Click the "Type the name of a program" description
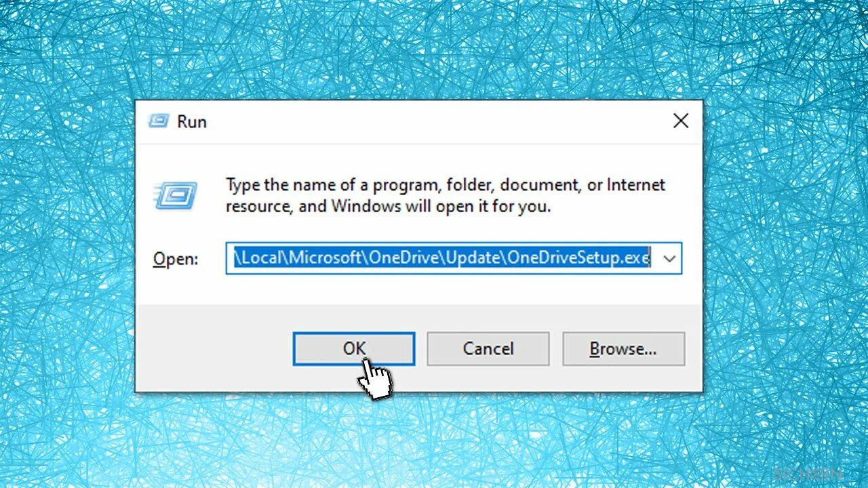 coord(446,195)
